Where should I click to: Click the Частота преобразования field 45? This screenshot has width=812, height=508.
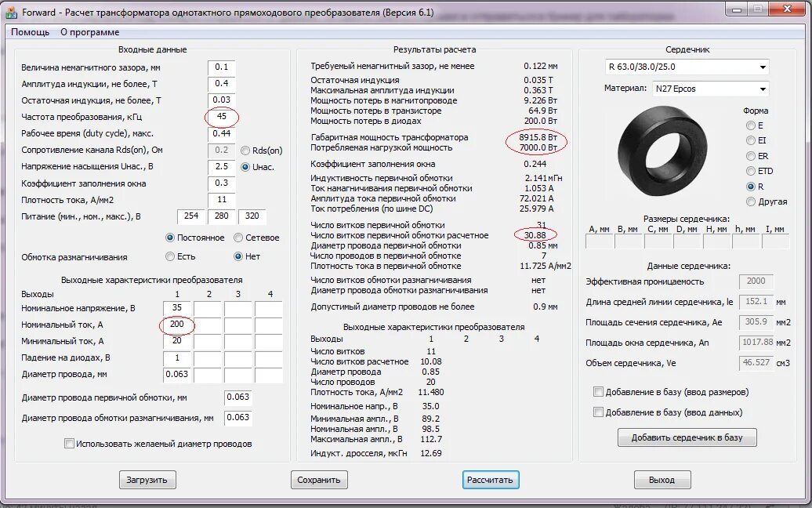(x=222, y=117)
